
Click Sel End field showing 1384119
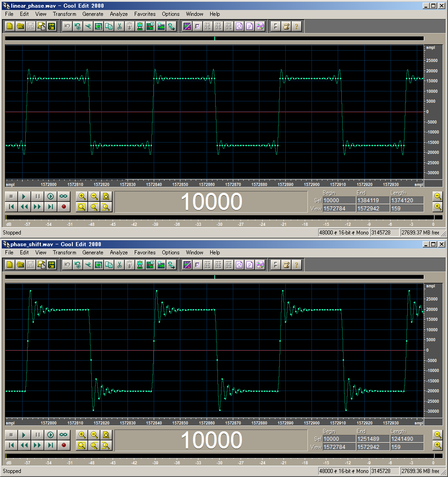[373, 200]
